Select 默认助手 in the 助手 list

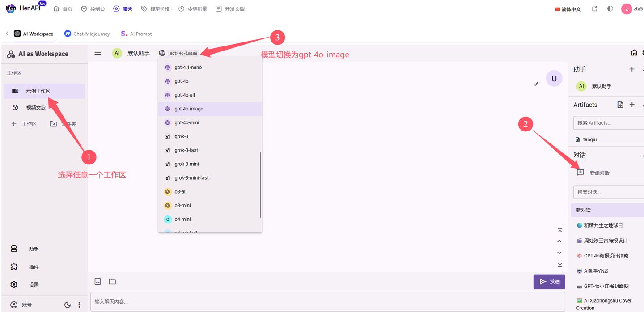pos(606,86)
